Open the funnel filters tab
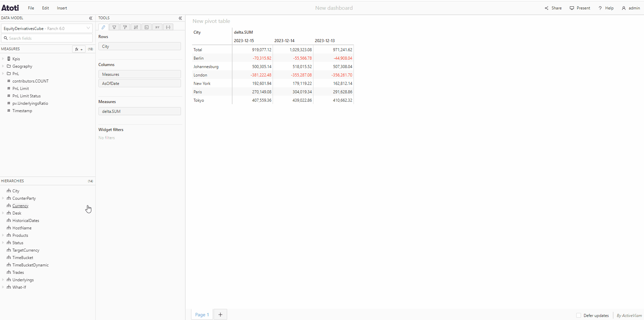The width and height of the screenshot is (644, 320). [x=114, y=27]
